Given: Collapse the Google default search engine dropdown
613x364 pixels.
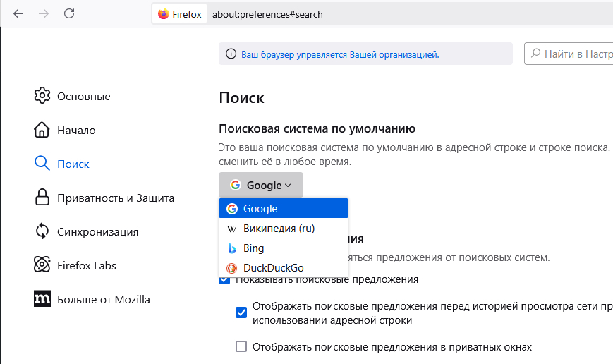Looking at the screenshot, I should pos(260,185).
